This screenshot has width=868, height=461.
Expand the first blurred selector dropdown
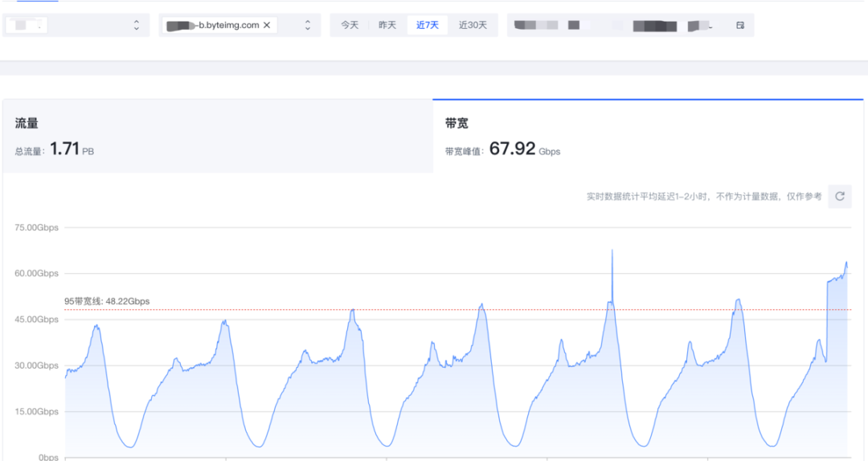pos(136,25)
